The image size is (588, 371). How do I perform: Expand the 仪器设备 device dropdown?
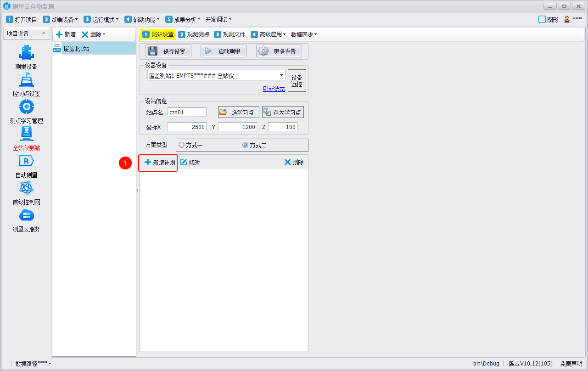point(281,75)
